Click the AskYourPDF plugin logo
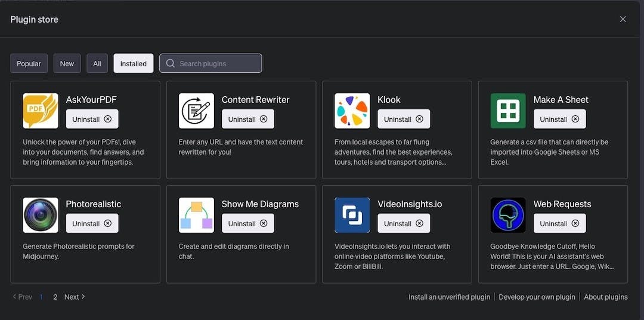The image size is (644, 320). pyautogui.click(x=41, y=110)
